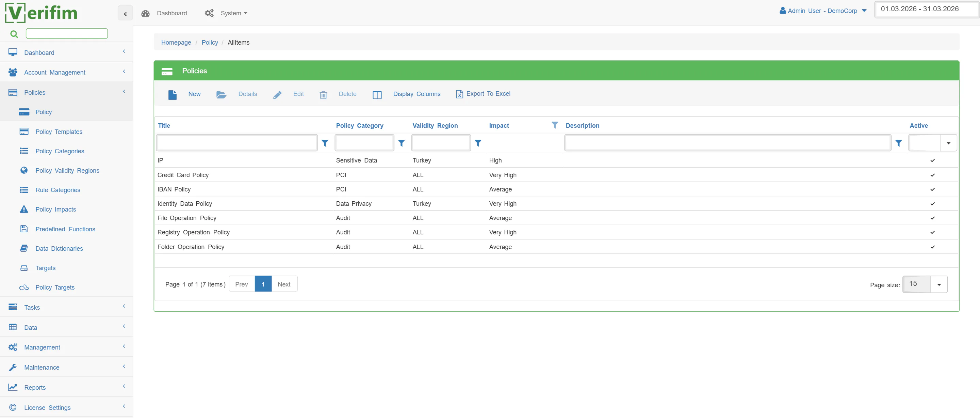Expand the Tasks sidebar section
Screen dimensions: 980x418
[67, 307]
